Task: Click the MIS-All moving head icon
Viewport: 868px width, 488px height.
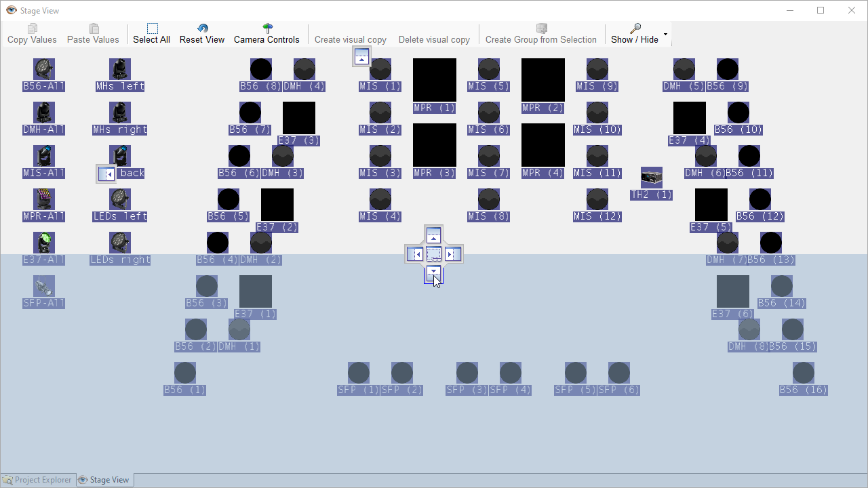Action: (44, 156)
